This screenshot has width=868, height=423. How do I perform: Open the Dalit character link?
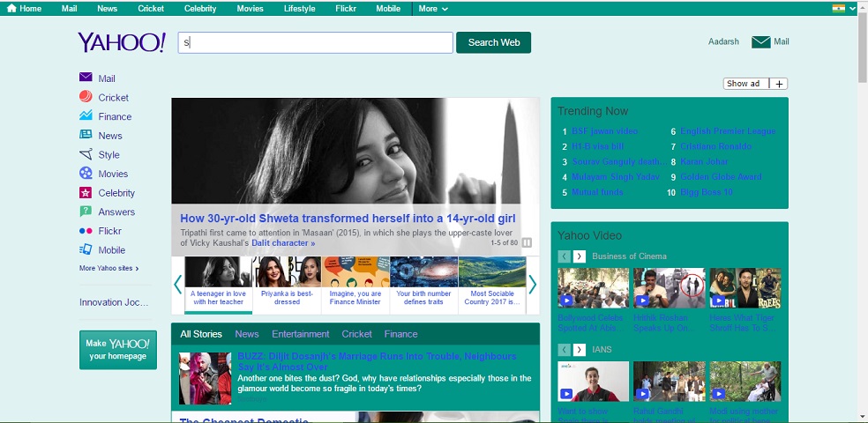[x=283, y=242]
